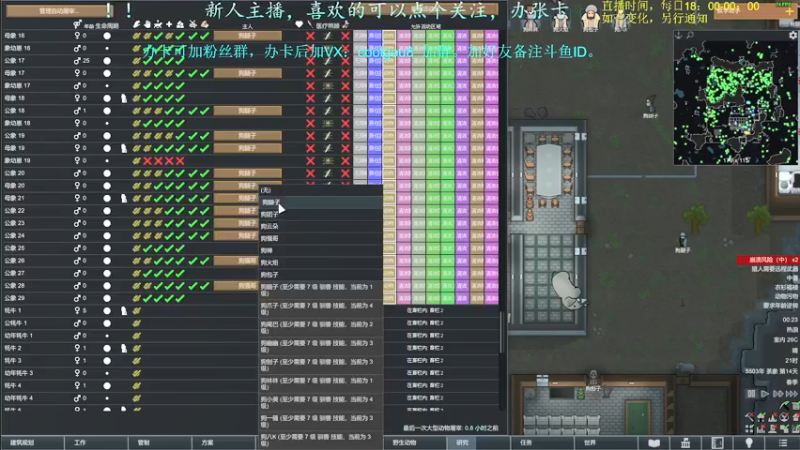Viewport: 800px width, 450px height.
Task: Click pregnancy icon on 牦牛 1 row
Action: (x=123, y=311)
